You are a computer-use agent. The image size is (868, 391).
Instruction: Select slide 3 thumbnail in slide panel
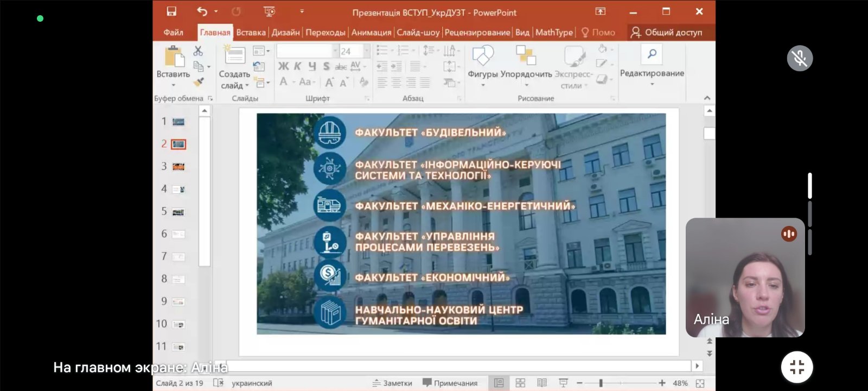click(178, 167)
